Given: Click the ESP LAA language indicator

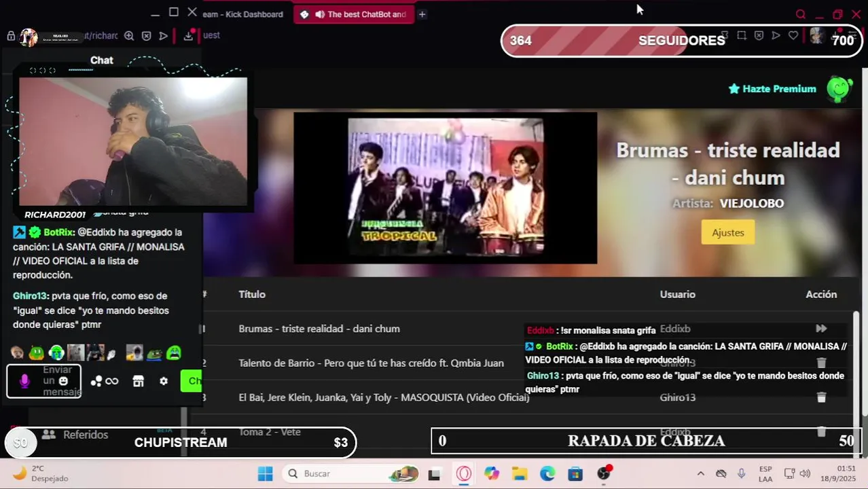Looking at the screenshot, I should [x=765, y=473].
